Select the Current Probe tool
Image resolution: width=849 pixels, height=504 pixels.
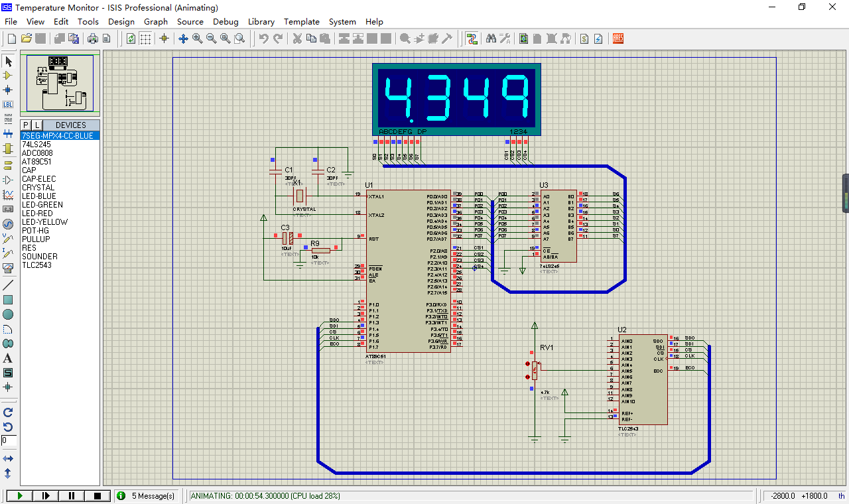[x=9, y=253]
